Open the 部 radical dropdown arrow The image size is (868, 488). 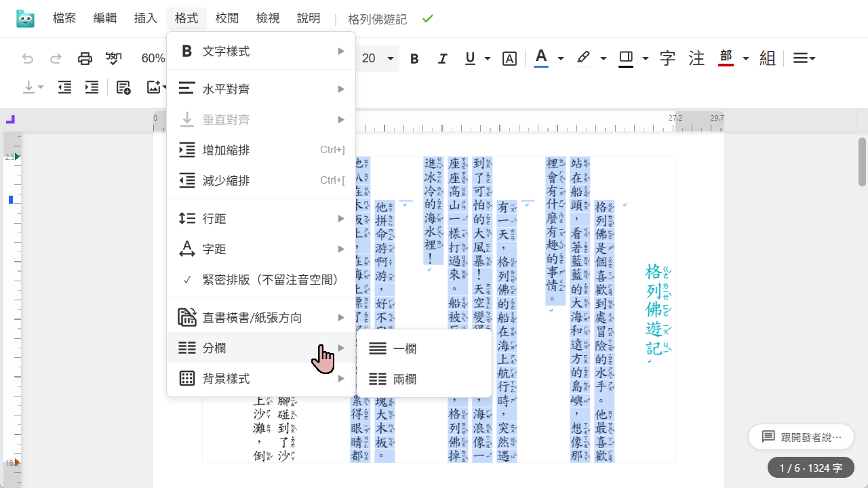[x=745, y=59]
